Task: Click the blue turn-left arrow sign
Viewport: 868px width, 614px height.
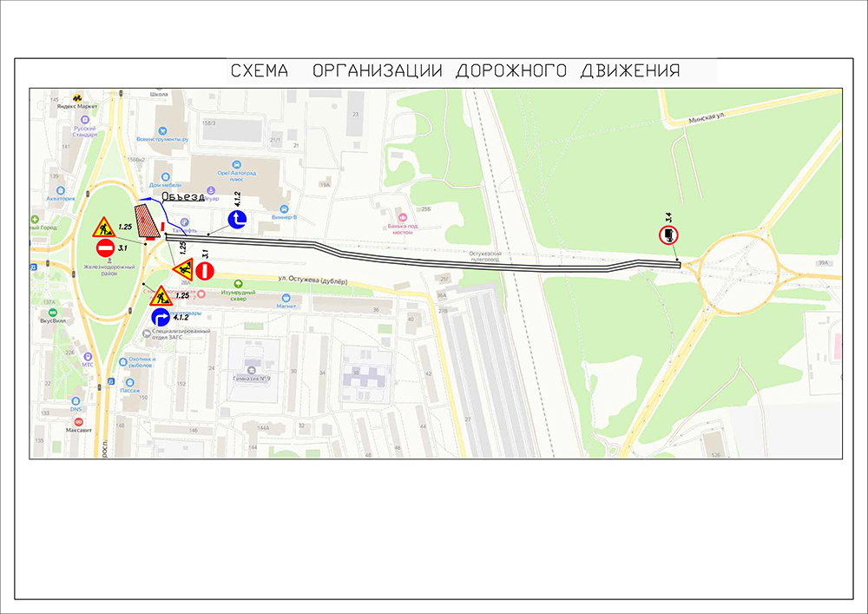Action: point(238,219)
